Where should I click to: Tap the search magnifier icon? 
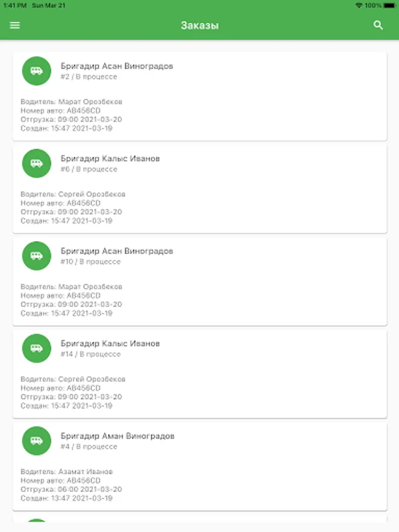tap(379, 25)
